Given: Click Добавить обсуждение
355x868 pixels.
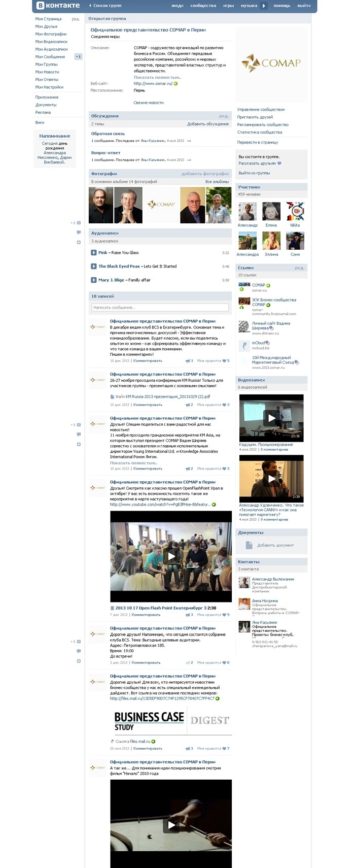Looking at the screenshot, I should pos(208,124).
